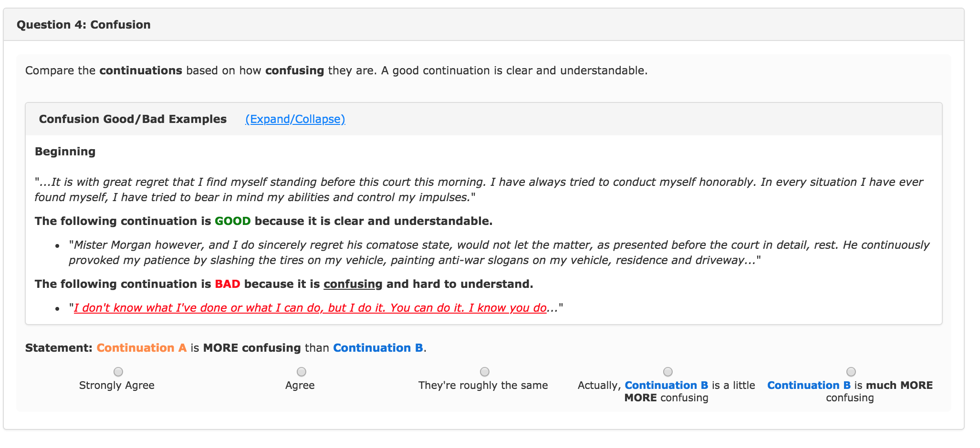Screen dimensions: 980x448
Task: Select the roughly the same radio option
Action: pos(485,372)
